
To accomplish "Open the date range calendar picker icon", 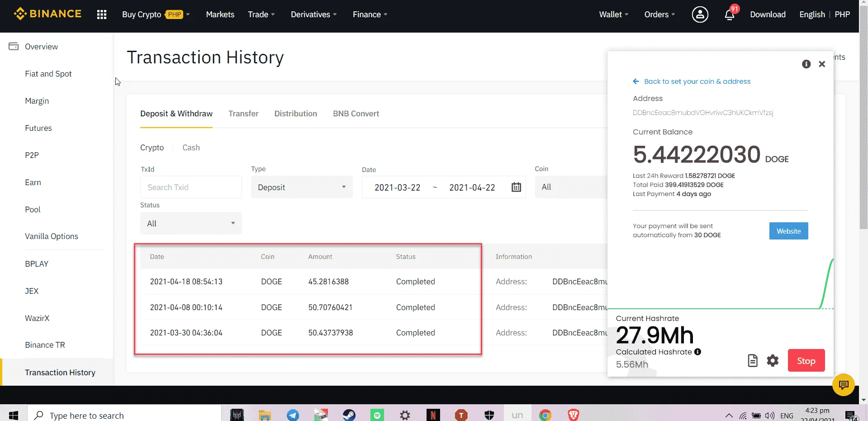I will click(x=516, y=187).
